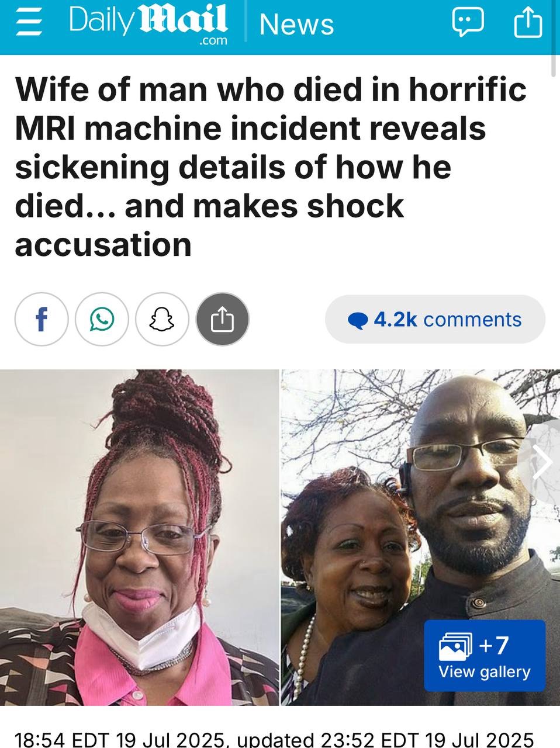Tap the gallery photos icon
Screen dimensions: 560x748
455,646
